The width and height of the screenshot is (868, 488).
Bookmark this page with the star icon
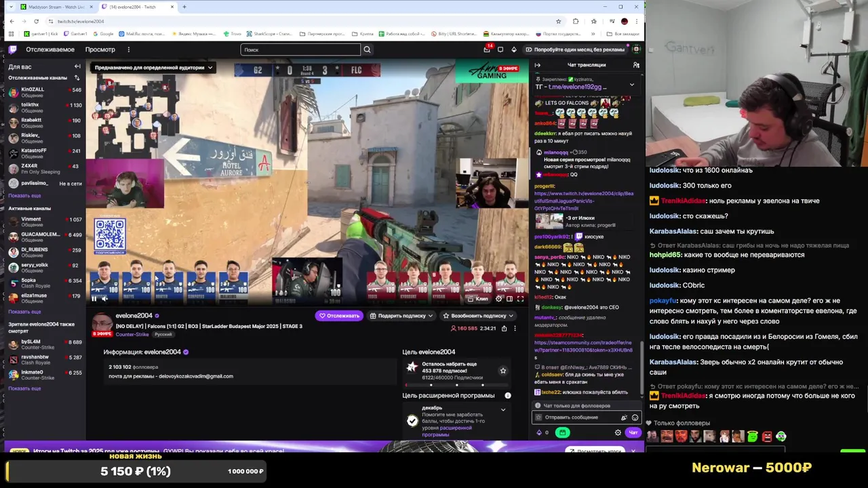[558, 21]
